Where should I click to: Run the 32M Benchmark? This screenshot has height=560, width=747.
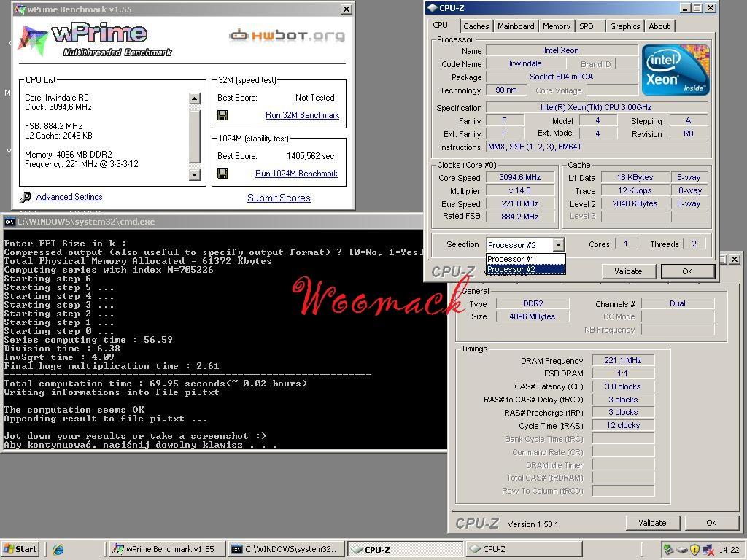[x=302, y=115]
